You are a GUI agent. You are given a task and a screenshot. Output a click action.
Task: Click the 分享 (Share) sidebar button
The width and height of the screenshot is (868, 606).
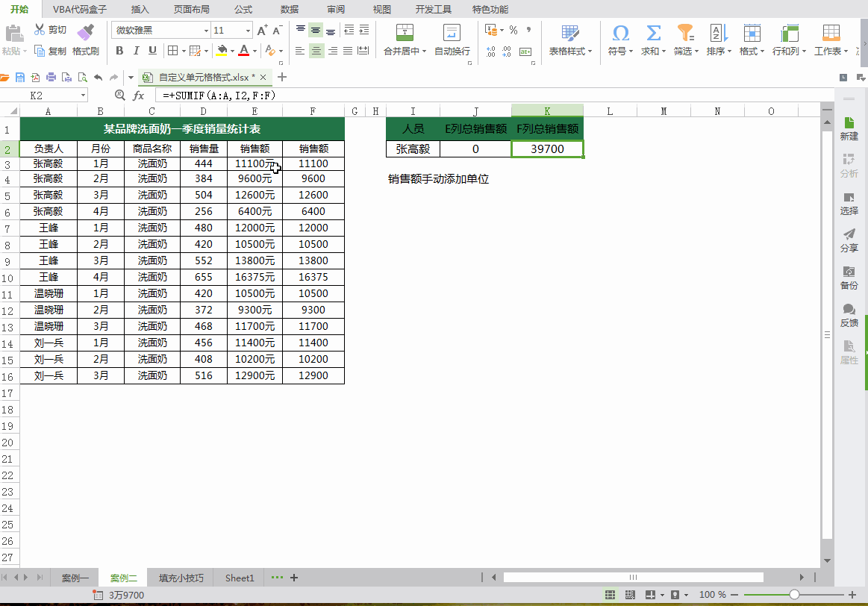pyautogui.click(x=849, y=241)
